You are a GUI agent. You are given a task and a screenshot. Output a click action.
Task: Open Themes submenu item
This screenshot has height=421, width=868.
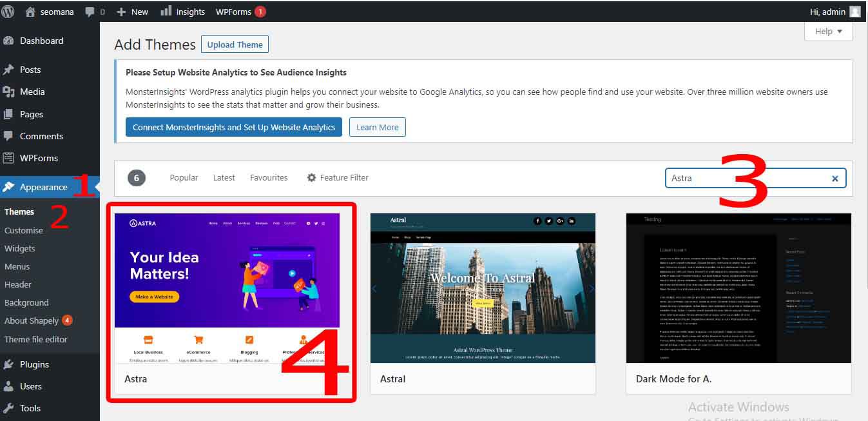(x=19, y=211)
